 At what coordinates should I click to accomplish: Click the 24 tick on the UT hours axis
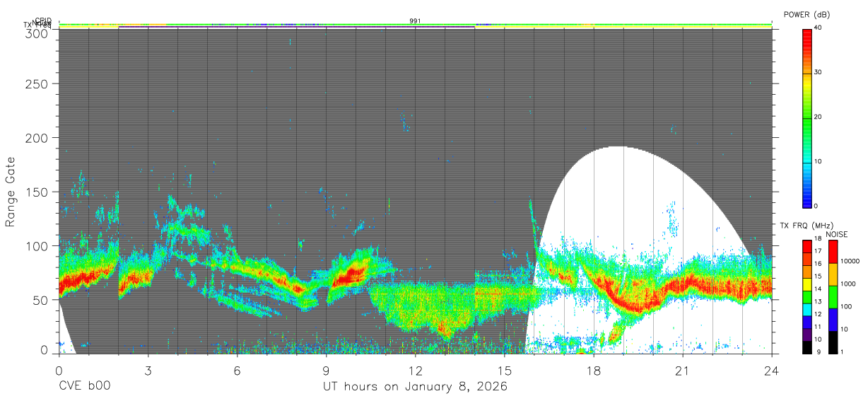coord(772,370)
